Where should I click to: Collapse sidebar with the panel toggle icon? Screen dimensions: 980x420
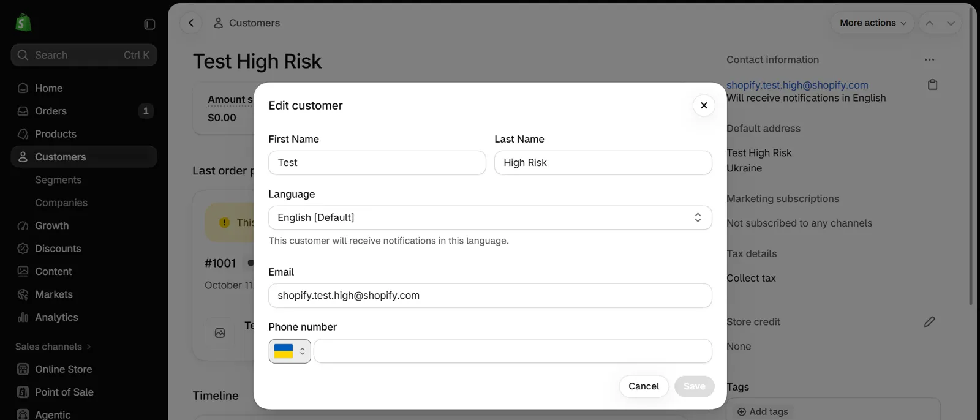coord(149,24)
